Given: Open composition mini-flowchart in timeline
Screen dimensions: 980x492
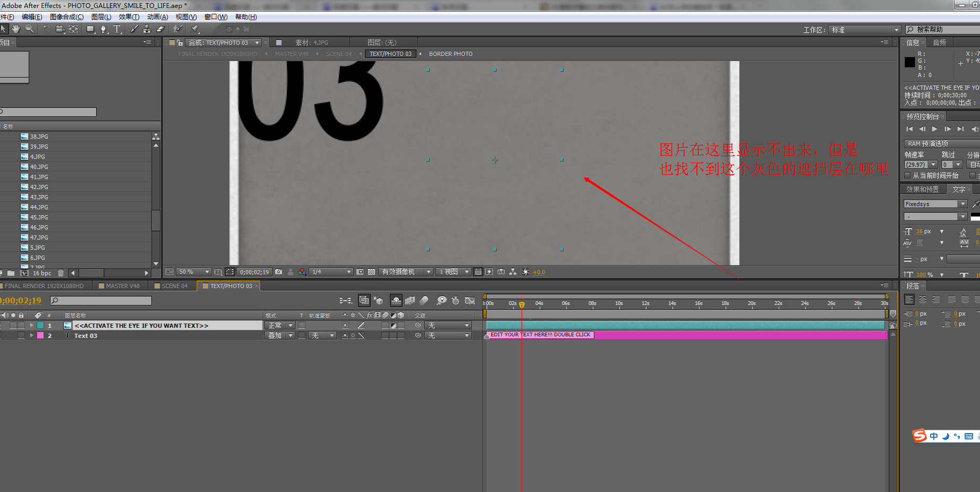Looking at the screenshot, I should click(x=346, y=300).
